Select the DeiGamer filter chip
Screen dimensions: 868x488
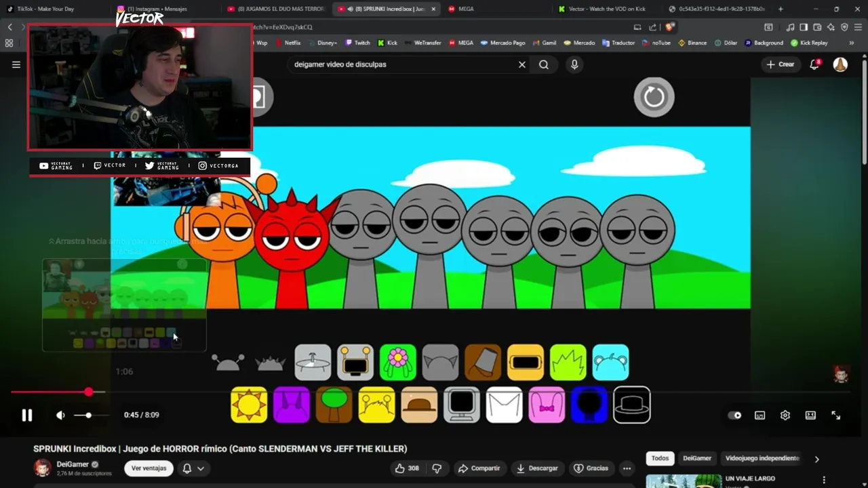click(x=696, y=459)
